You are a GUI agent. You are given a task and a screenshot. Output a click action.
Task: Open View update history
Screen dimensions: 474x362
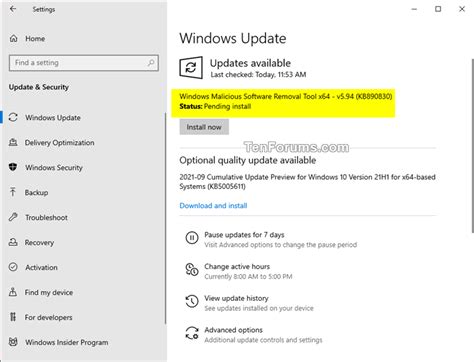click(236, 298)
